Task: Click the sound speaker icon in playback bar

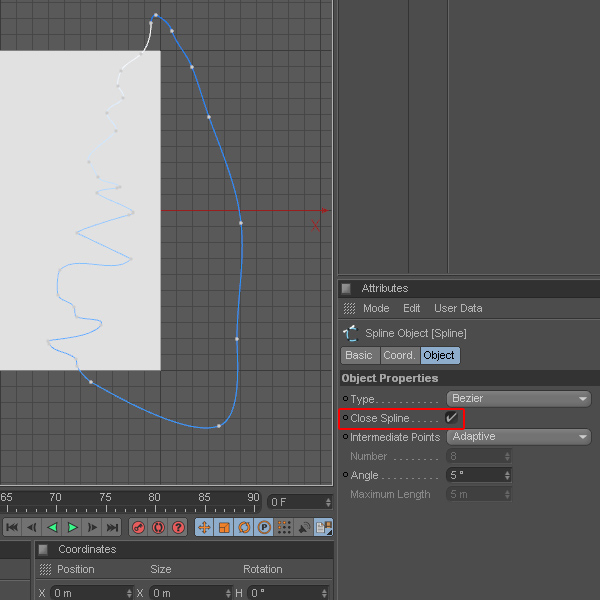Action: [304, 527]
